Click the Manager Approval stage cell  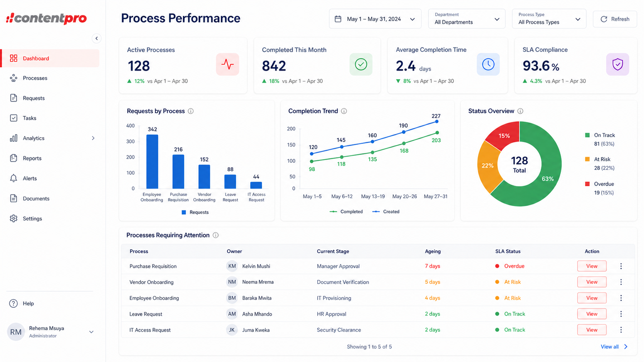[338, 266]
